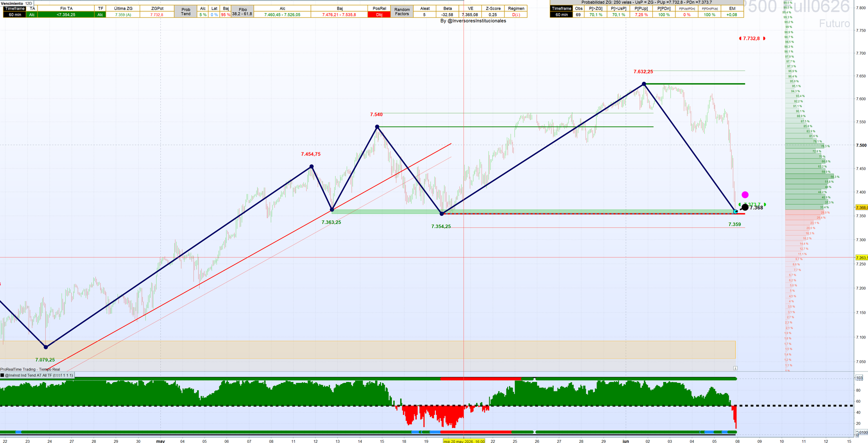Click the red 7.732,8 target marker on chart
868x443 pixels.
click(x=751, y=38)
